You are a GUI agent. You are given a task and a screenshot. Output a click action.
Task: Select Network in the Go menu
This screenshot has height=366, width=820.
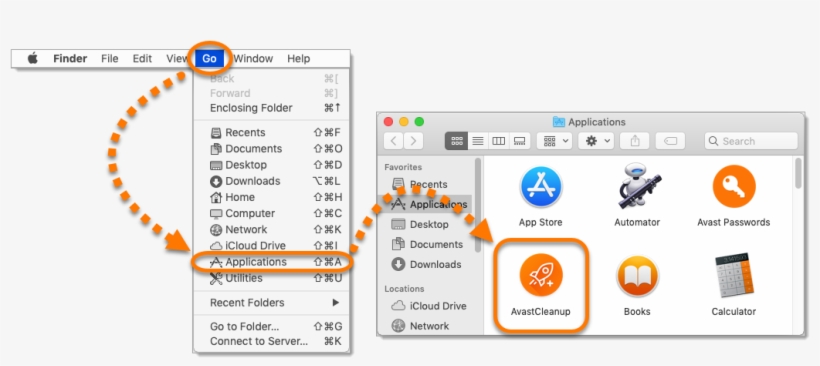pyautogui.click(x=271, y=230)
